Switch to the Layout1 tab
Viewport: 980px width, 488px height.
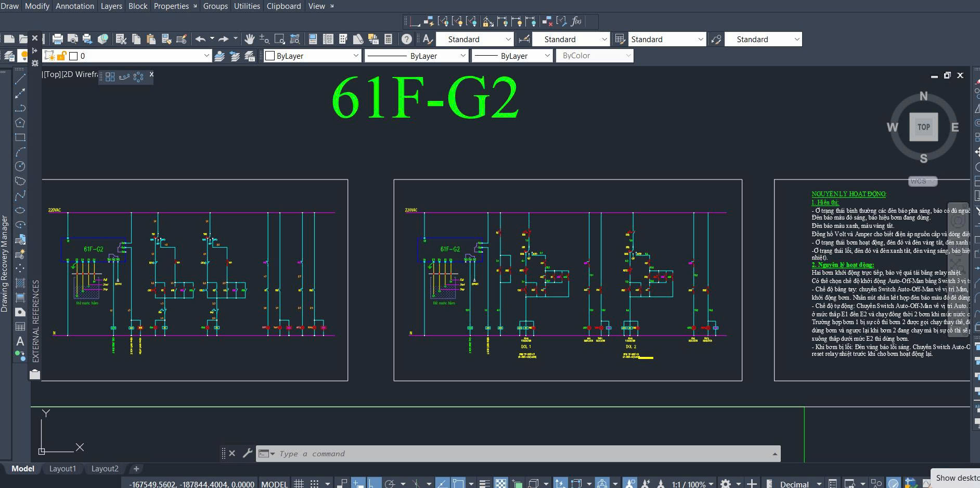pos(62,468)
